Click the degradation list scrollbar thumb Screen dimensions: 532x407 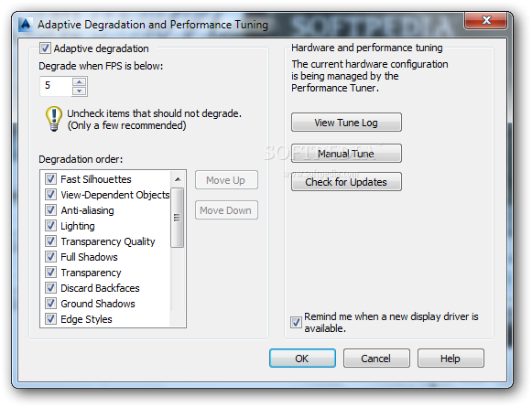point(177,218)
